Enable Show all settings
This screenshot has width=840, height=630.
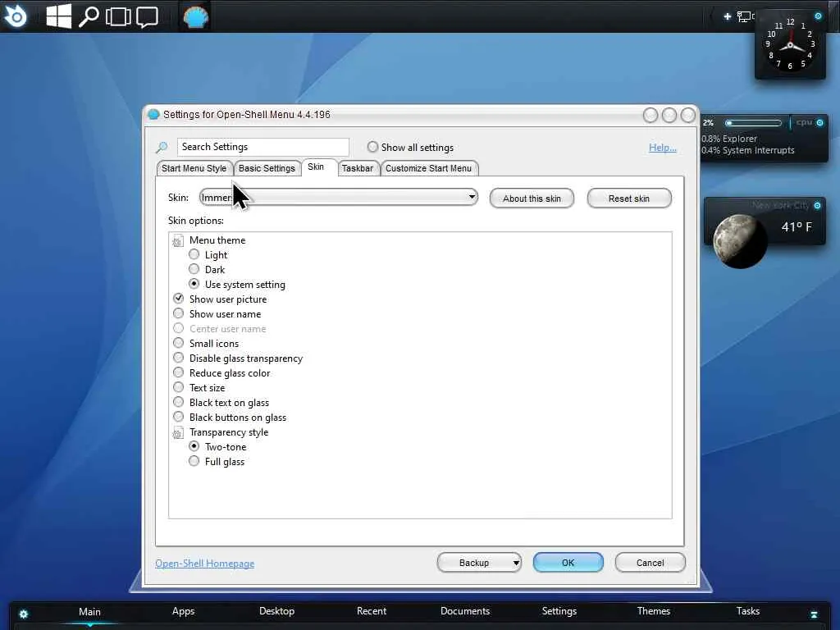(x=372, y=147)
